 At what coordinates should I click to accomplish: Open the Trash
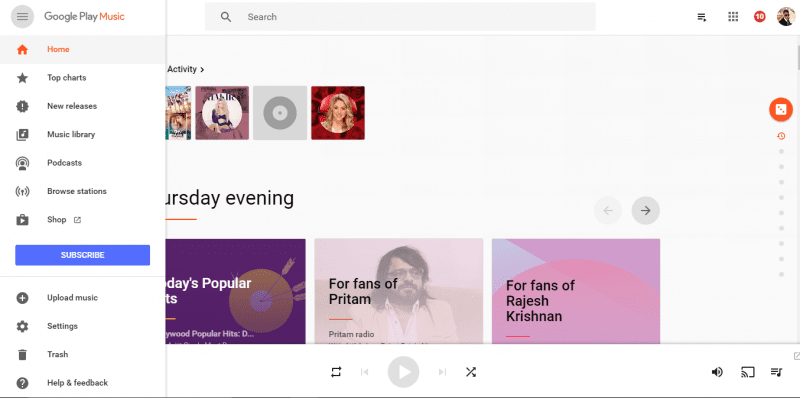tap(83, 355)
